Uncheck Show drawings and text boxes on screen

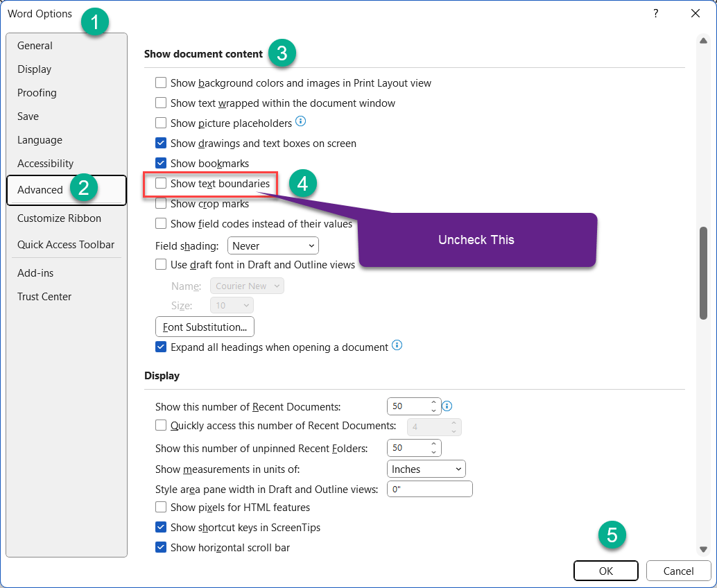coord(161,143)
